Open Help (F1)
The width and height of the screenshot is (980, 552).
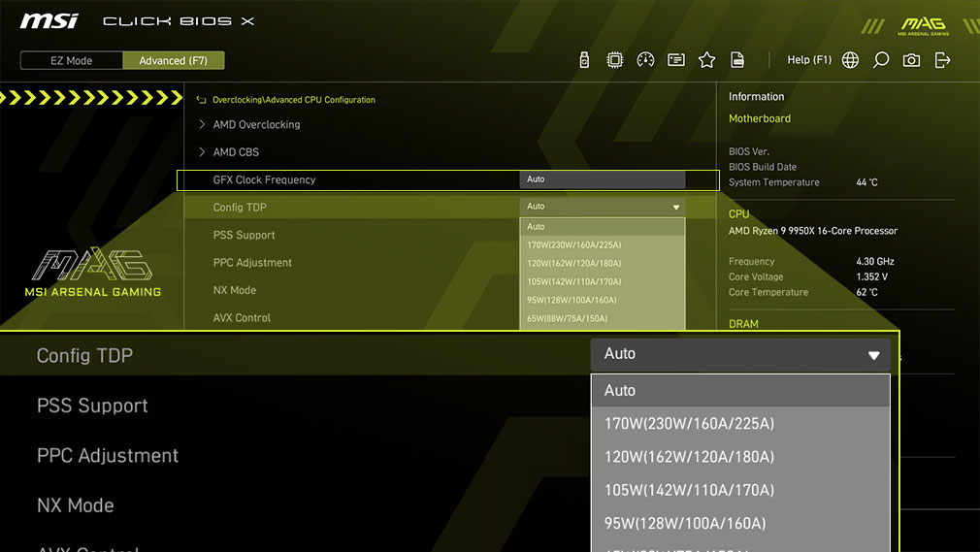809,60
